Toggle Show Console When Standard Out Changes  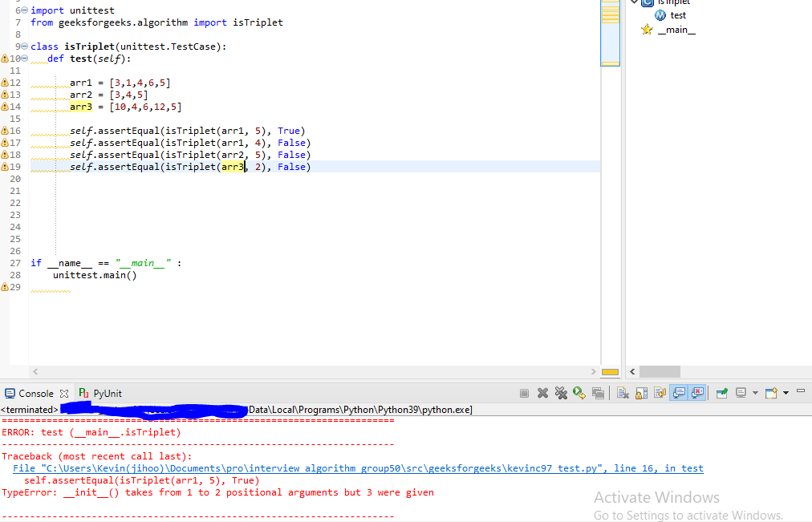point(679,393)
